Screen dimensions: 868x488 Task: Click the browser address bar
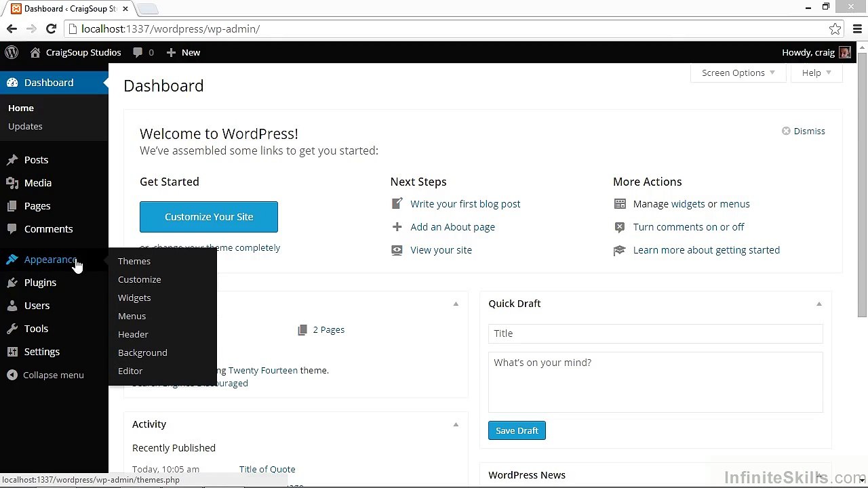454,28
